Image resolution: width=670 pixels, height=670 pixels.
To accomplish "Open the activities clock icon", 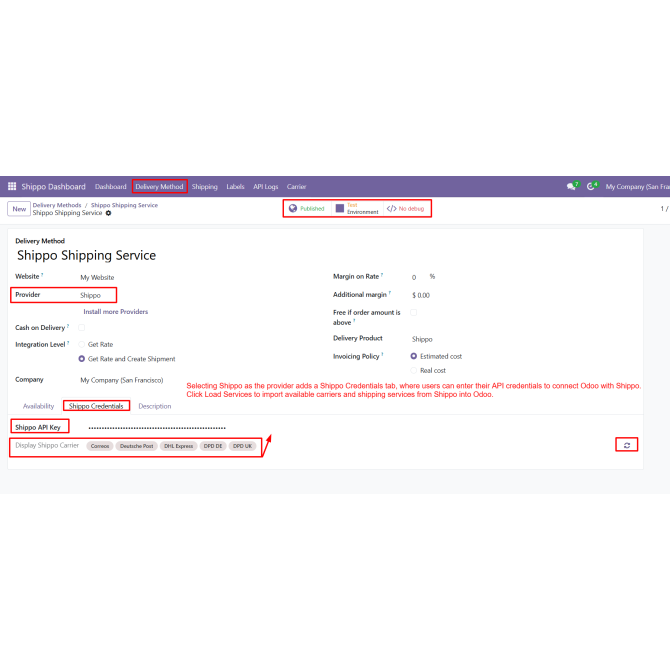I will click(x=591, y=186).
